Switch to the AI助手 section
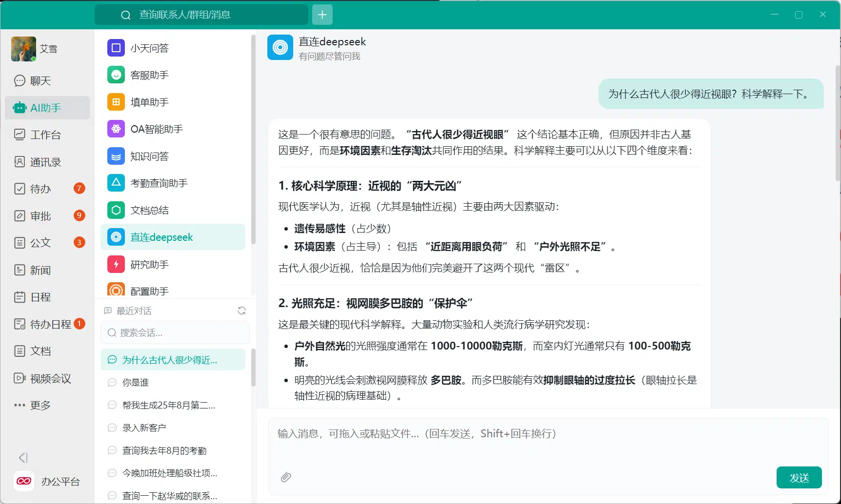Image resolution: width=841 pixels, height=504 pixels. [47, 108]
